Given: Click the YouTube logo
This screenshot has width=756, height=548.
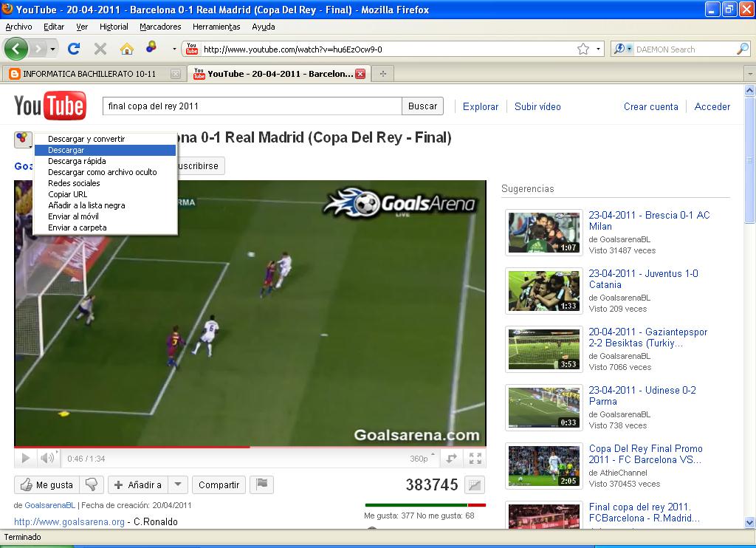Looking at the screenshot, I should (50, 106).
